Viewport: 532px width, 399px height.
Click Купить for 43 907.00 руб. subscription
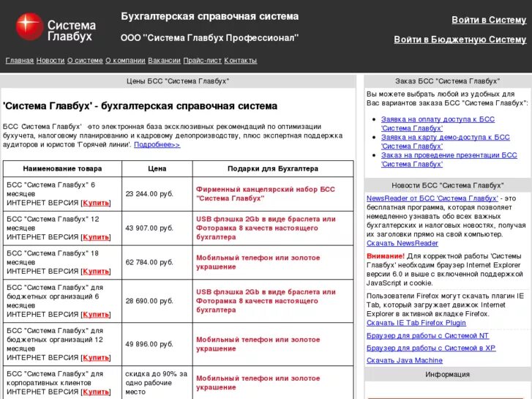click(x=96, y=237)
